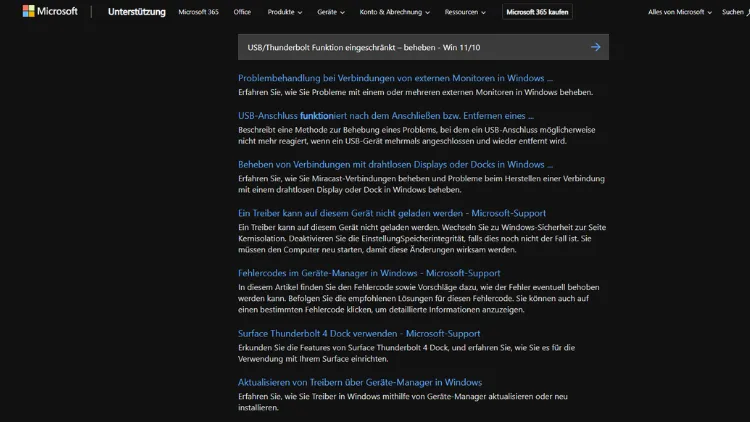
Task: Open Problembehandlung externe Monitore result
Action: pyautogui.click(x=395, y=78)
